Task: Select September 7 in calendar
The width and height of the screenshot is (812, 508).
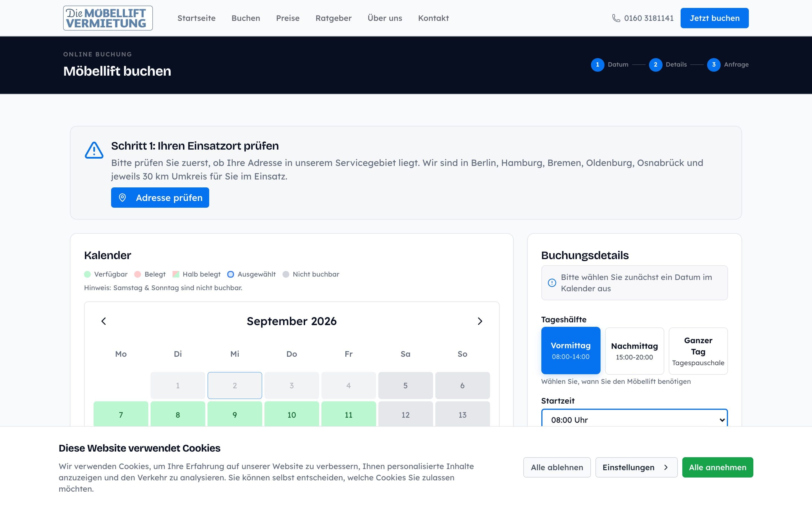Action: 121,414
